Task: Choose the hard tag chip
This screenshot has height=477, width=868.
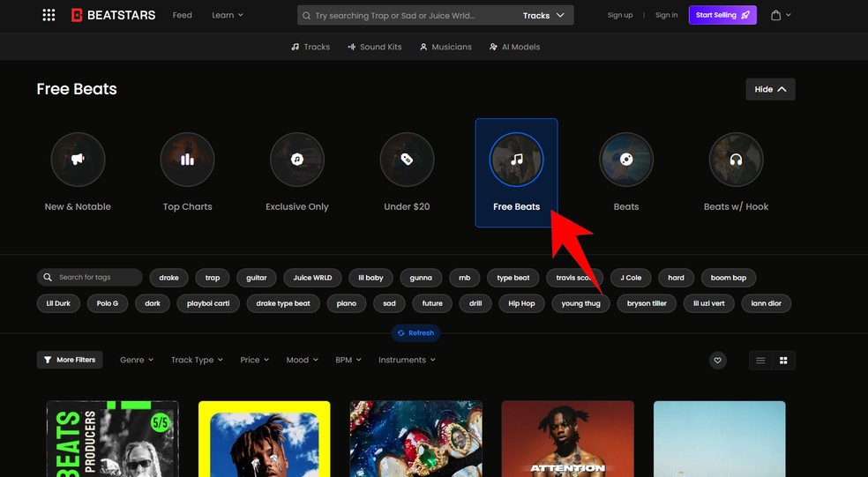Action: coord(676,278)
